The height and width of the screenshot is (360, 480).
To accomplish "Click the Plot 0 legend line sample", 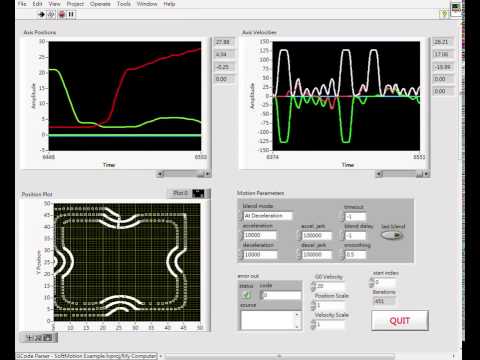I will 199,193.
